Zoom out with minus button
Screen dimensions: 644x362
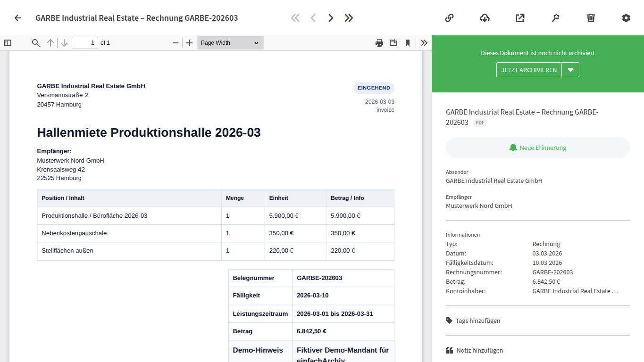tap(176, 43)
